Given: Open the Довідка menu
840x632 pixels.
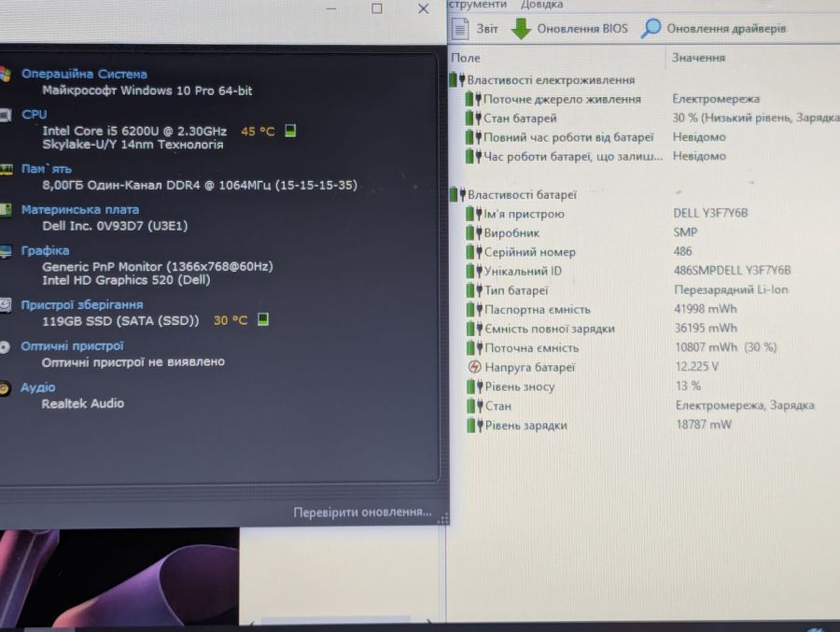Looking at the screenshot, I should point(541,5).
